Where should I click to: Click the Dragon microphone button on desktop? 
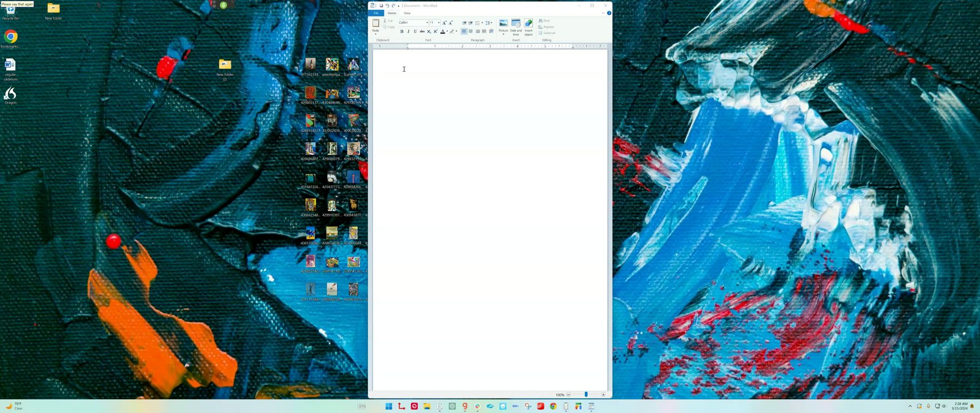point(224,5)
